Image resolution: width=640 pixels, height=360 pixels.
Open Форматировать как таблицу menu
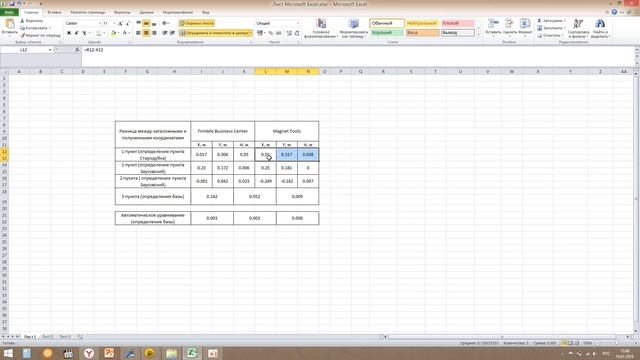(x=353, y=28)
